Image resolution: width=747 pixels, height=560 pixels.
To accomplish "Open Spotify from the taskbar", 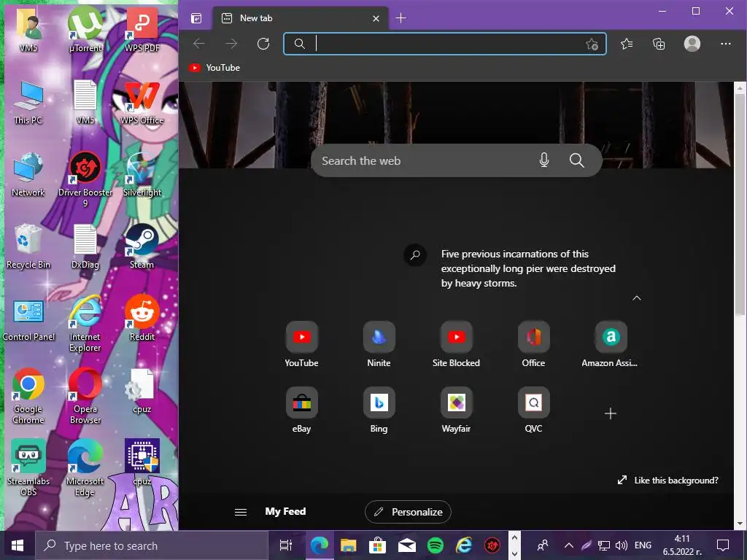I will [x=435, y=545].
